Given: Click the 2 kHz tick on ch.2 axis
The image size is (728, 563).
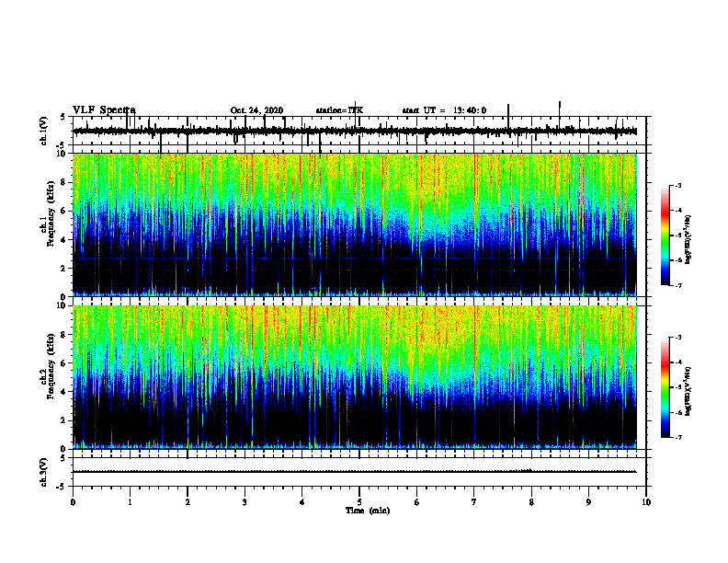Looking at the screenshot, I should pyautogui.click(x=64, y=420).
